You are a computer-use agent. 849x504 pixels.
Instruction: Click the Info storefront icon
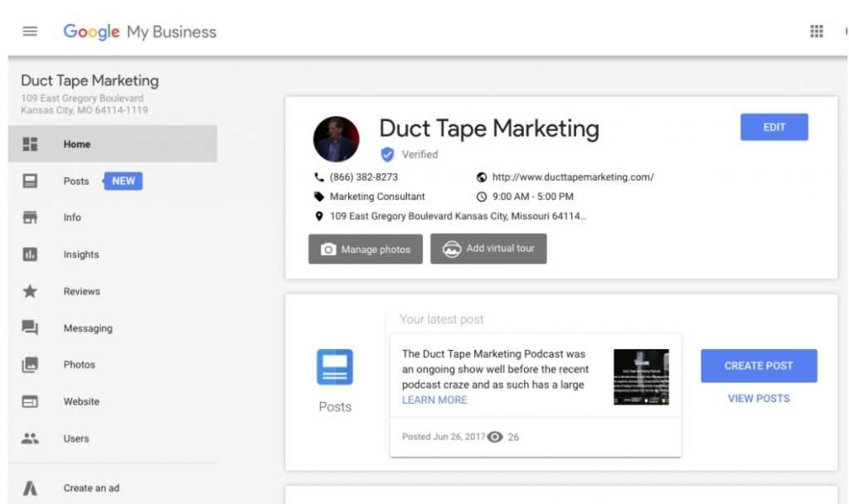pyautogui.click(x=30, y=217)
